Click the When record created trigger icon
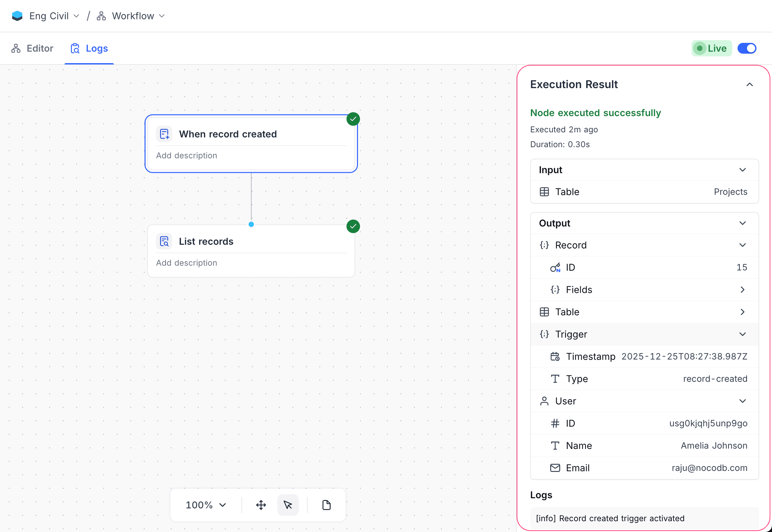772x532 pixels. tap(164, 134)
